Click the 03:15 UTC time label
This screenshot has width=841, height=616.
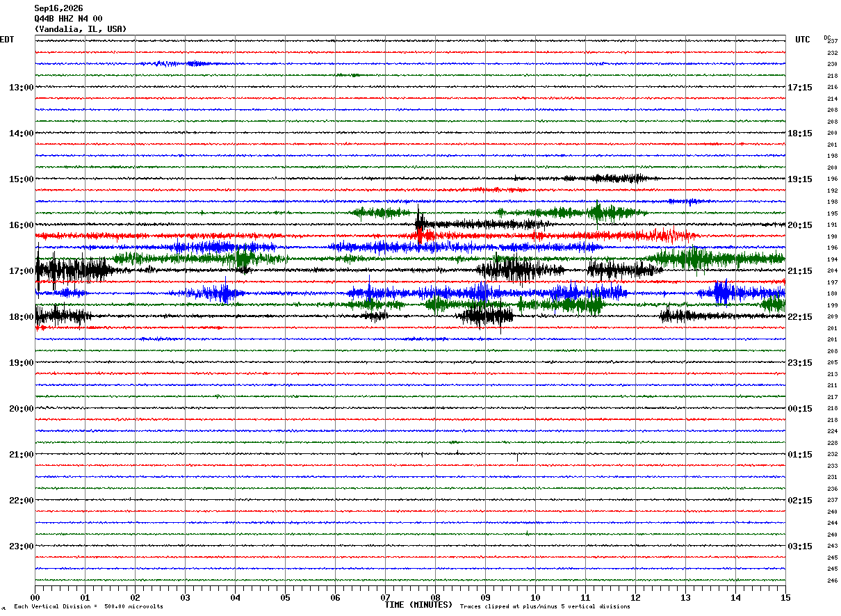point(800,546)
